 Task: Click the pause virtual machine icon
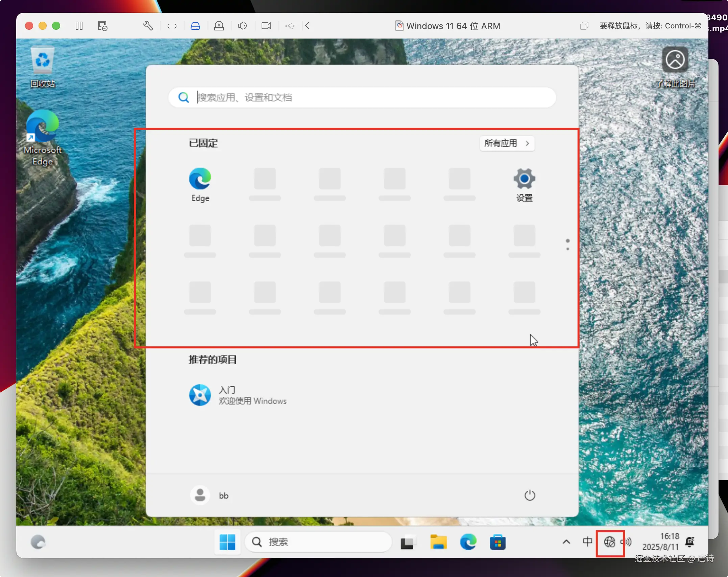click(79, 26)
